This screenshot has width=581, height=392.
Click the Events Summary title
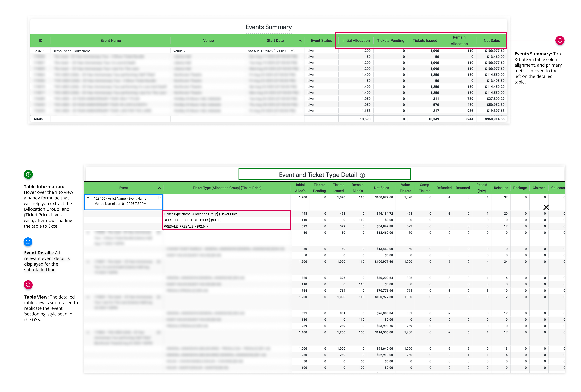coord(268,27)
